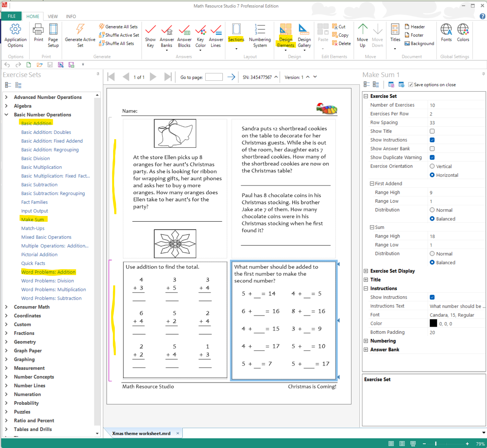Expand the Exercise Set Display section
487x448 pixels.
tap(366, 271)
